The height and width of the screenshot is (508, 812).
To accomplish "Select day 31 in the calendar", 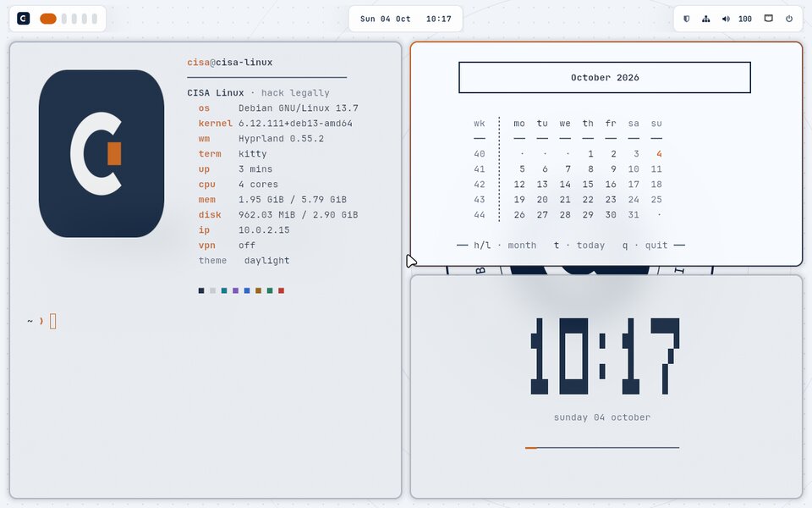I will pyautogui.click(x=634, y=214).
